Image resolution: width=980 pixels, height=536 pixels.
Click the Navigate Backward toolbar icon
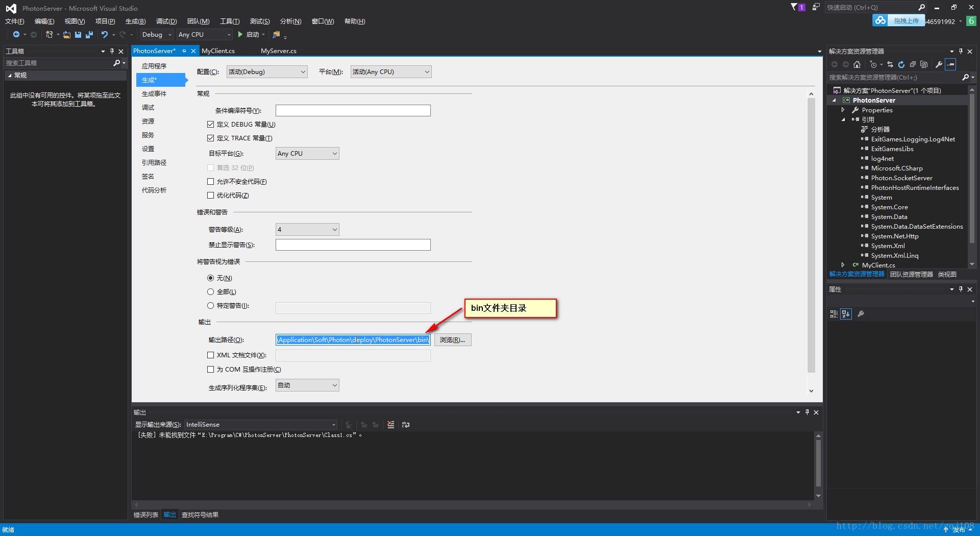click(x=16, y=35)
